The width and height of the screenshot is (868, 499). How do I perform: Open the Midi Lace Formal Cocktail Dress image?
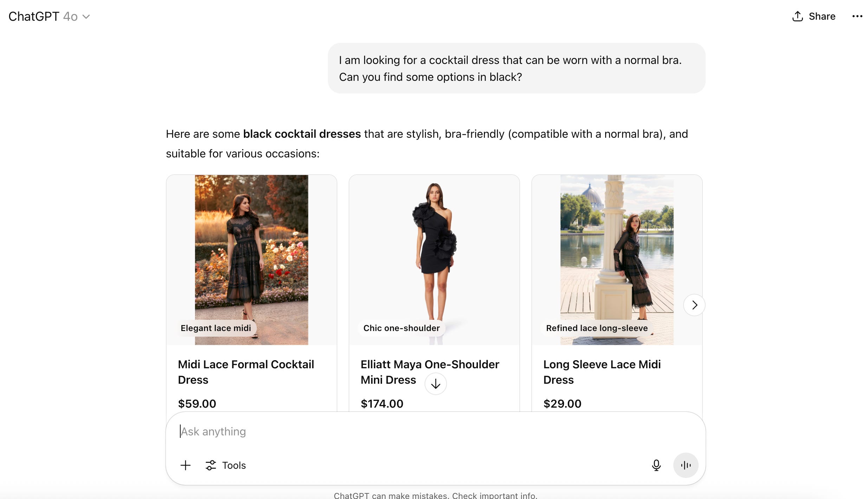pos(252,260)
